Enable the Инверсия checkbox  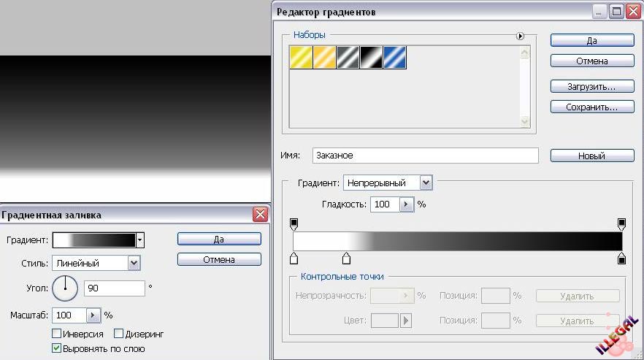tap(57, 334)
